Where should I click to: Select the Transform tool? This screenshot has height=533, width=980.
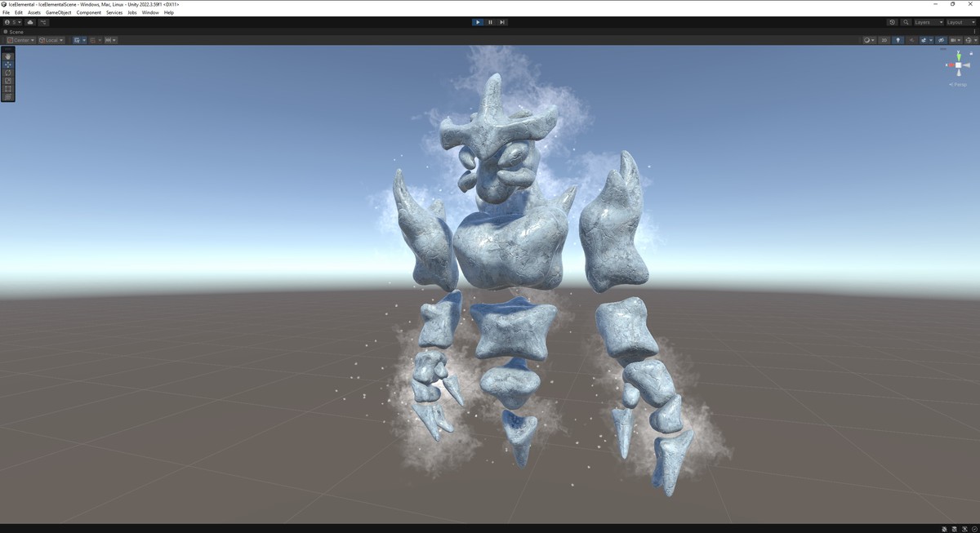(x=8, y=97)
